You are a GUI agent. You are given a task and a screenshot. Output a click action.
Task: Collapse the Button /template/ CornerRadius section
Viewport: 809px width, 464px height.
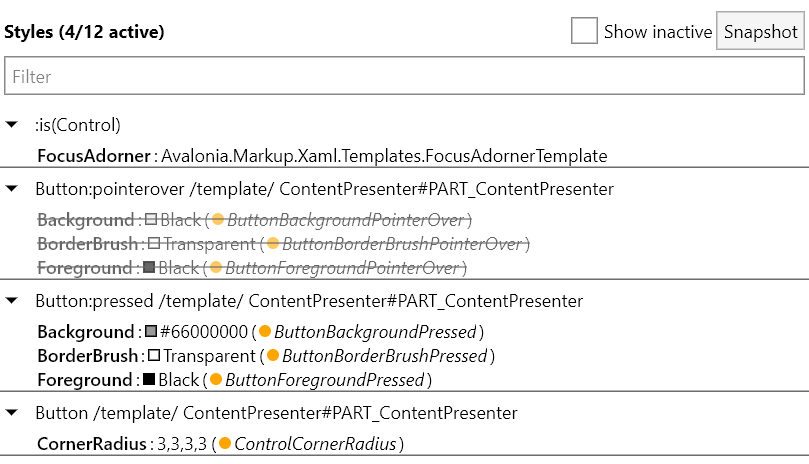pos(11,413)
